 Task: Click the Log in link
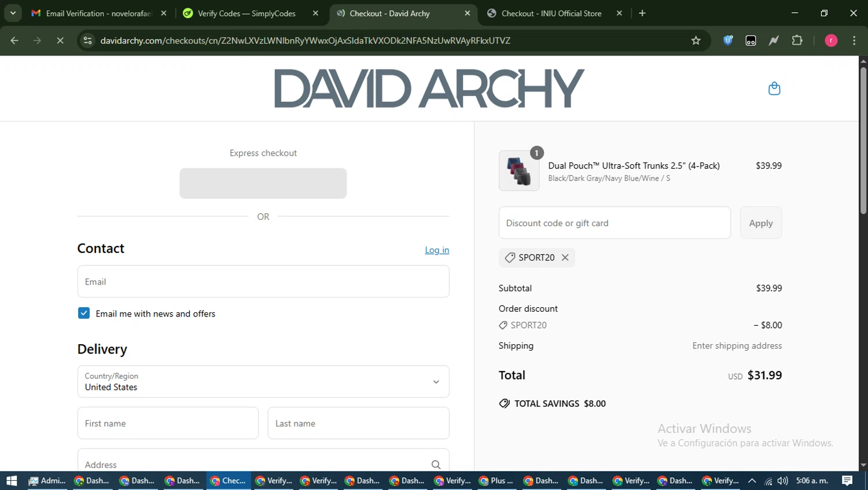pyautogui.click(x=437, y=250)
